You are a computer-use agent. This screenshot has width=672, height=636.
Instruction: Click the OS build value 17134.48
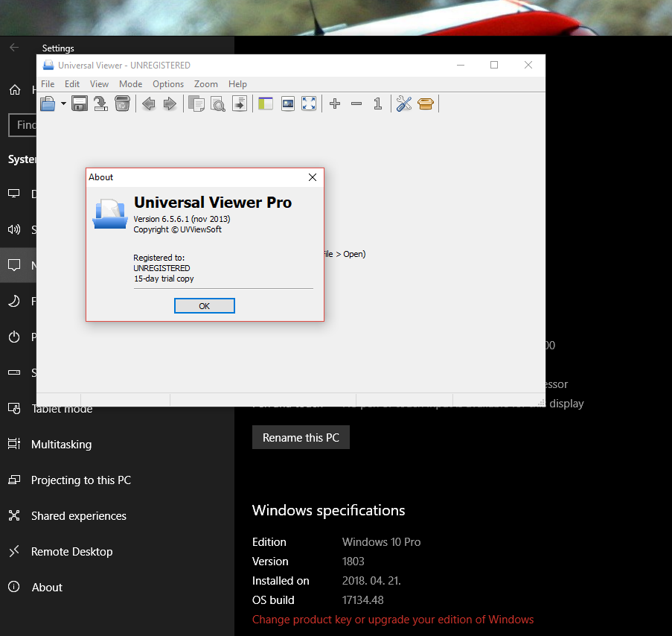(x=362, y=600)
